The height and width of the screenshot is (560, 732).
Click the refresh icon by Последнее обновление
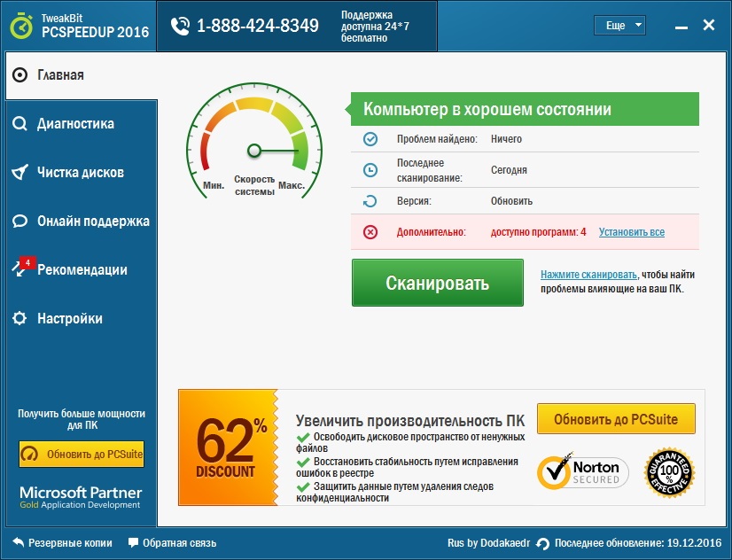tap(543, 543)
